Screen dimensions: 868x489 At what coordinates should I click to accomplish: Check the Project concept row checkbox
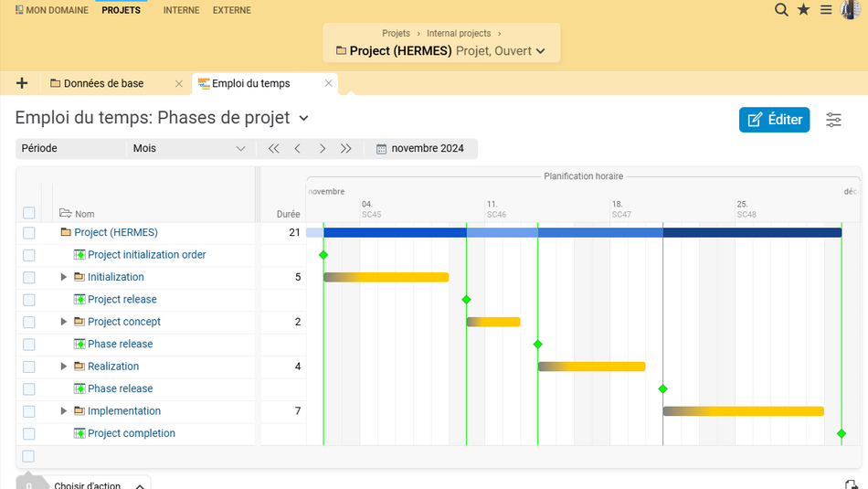[29, 323]
